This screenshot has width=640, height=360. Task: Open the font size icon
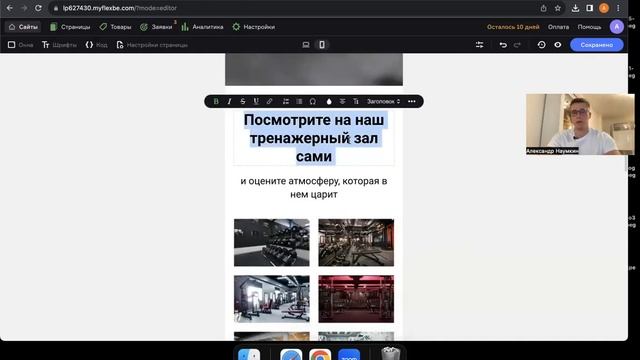(356, 101)
